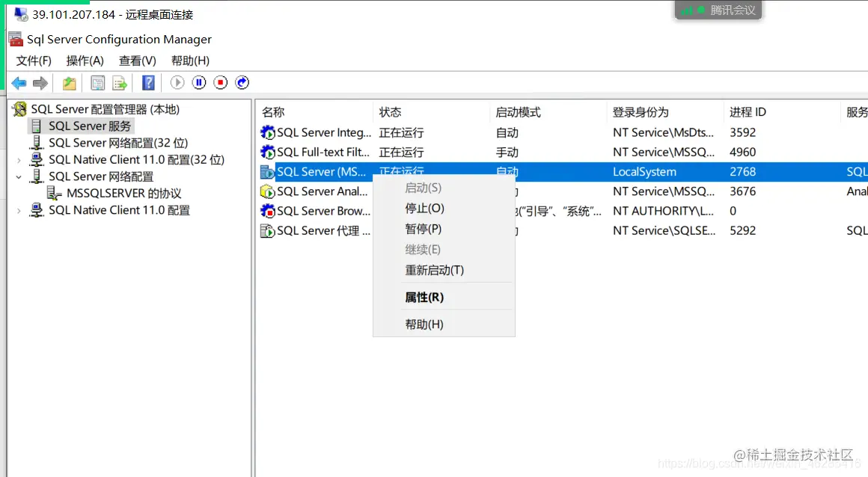Click process ID 4960 cell
Image resolution: width=868 pixels, height=477 pixels.
(742, 153)
